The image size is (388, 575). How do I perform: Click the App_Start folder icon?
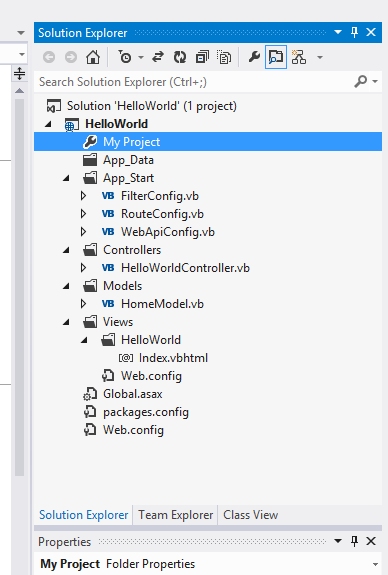coord(90,178)
